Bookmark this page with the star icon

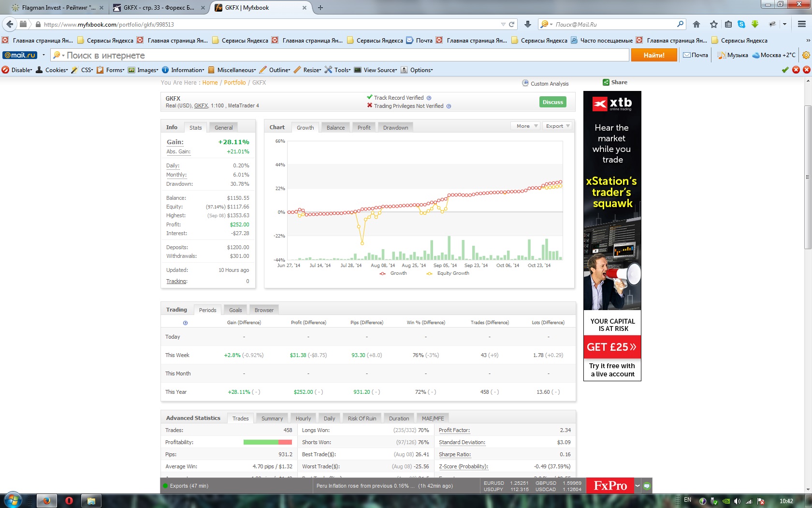(x=714, y=24)
